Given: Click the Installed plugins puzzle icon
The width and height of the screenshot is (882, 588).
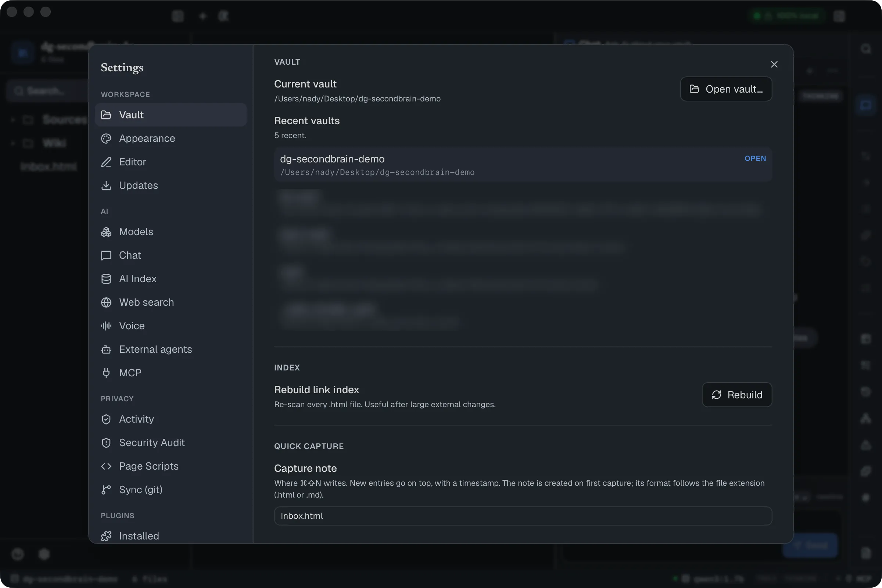Looking at the screenshot, I should [x=106, y=536].
